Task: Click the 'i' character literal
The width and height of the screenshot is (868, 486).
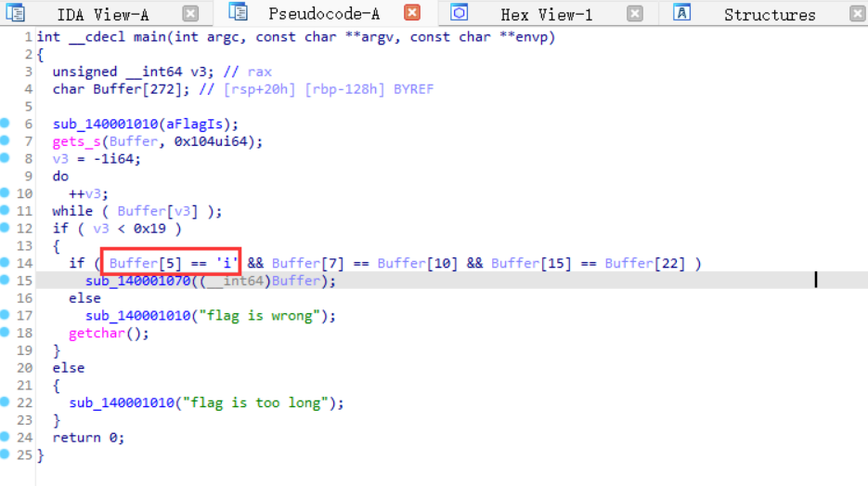Action: [227, 263]
